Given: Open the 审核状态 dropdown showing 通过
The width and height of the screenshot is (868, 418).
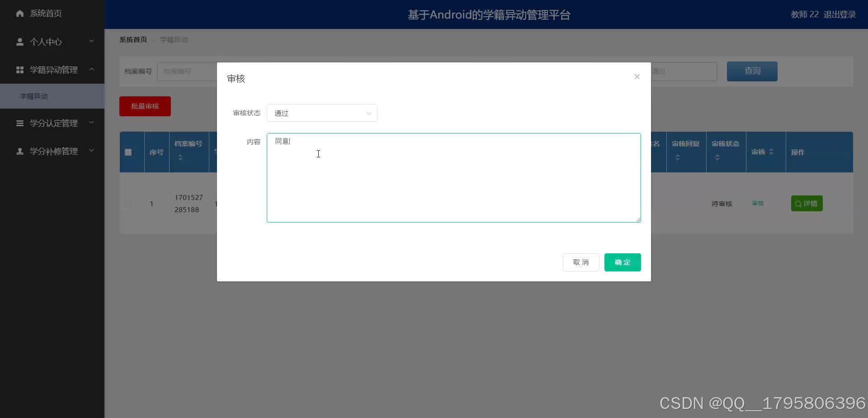Looking at the screenshot, I should (322, 113).
